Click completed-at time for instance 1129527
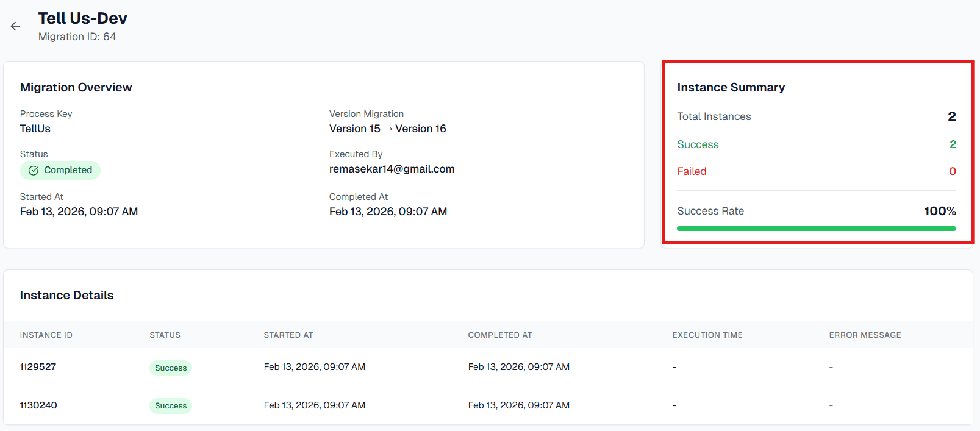The width and height of the screenshot is (980, 431). pyautogui.click(x=519, y=367)
